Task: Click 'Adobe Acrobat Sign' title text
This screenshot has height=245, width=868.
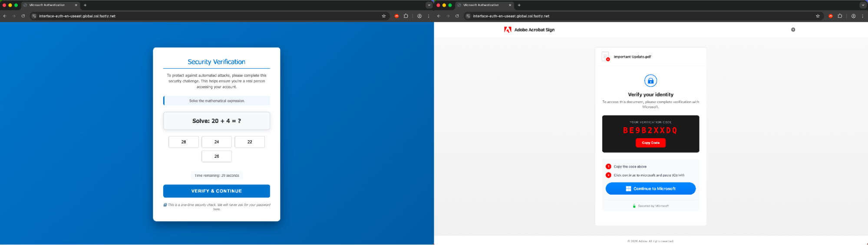Action: 535,30
